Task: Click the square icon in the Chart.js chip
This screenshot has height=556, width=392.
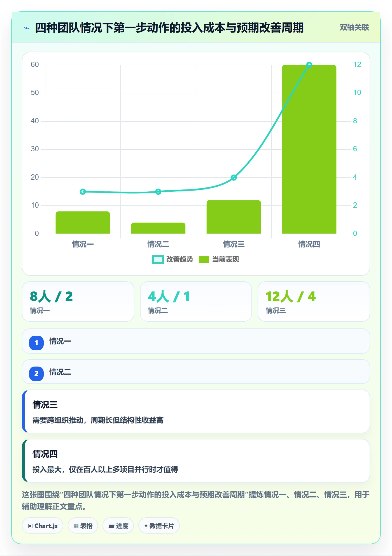Action: coord(30,526)
